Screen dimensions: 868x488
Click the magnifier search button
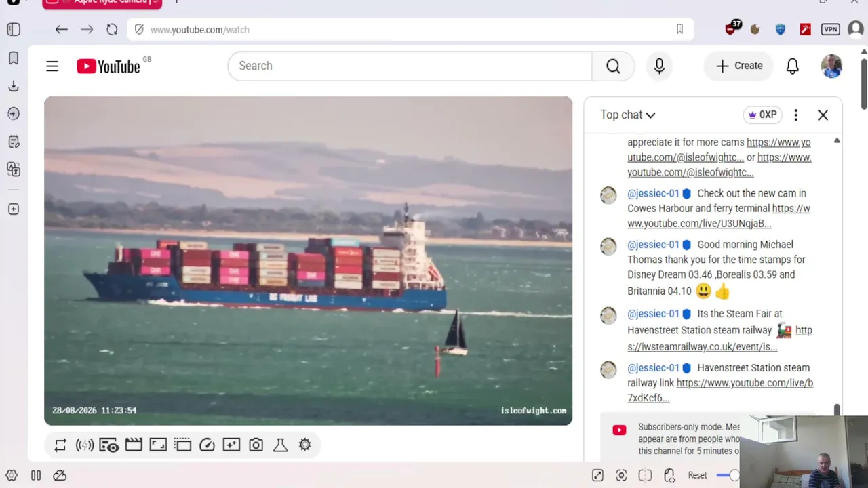613,66
